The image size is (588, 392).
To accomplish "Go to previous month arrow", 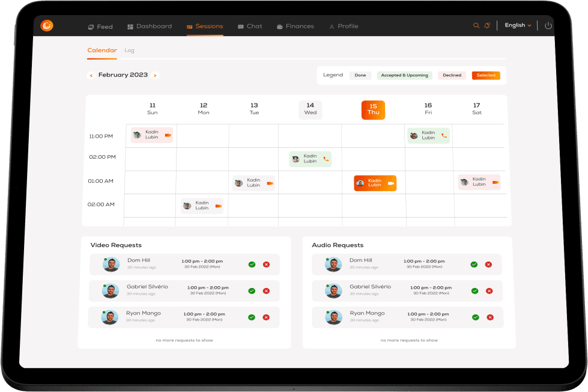I will tap(91, 76).
